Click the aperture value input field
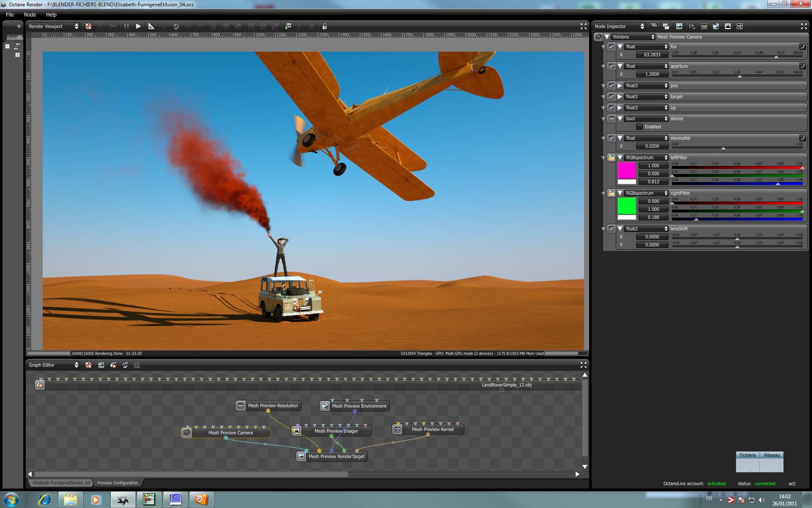 652,74
